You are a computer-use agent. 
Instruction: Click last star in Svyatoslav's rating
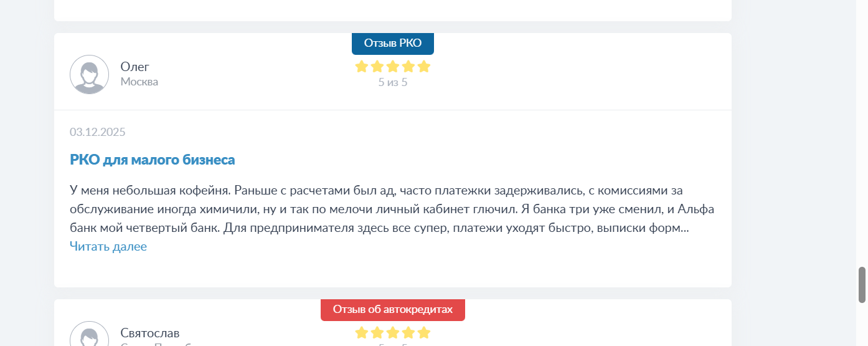tap(424, 333)
